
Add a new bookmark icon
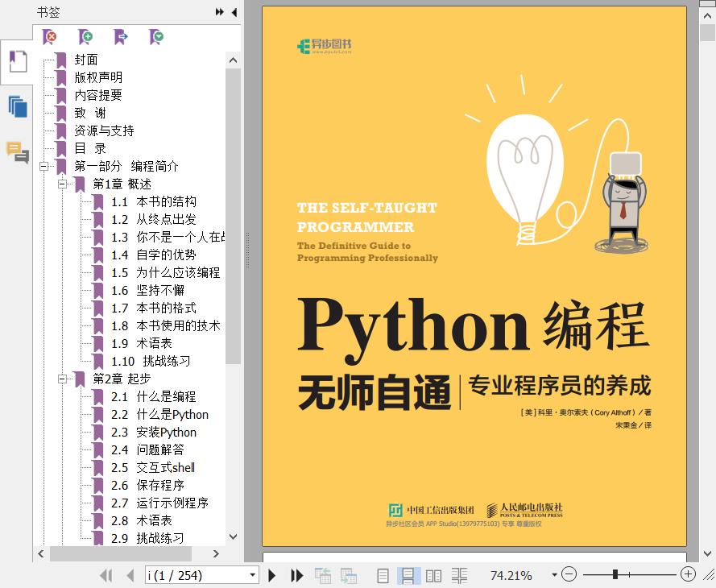tap(85, 37)
